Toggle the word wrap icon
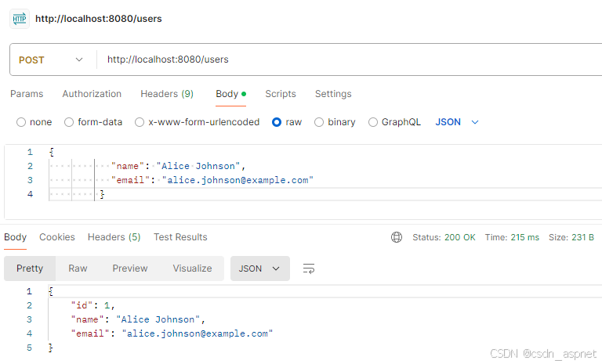The width and height of the screenshot is (602, 364). tap(309, 268)
